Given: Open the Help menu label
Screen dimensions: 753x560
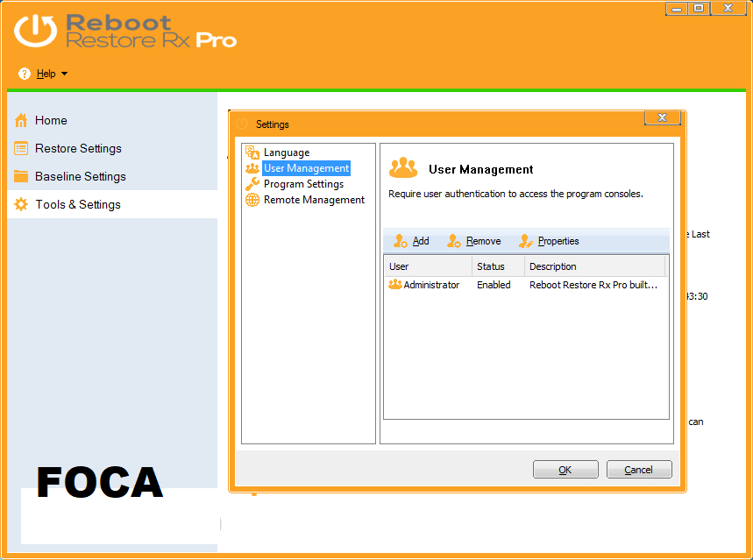Looking at the screenshot, I should pos(46,74).
